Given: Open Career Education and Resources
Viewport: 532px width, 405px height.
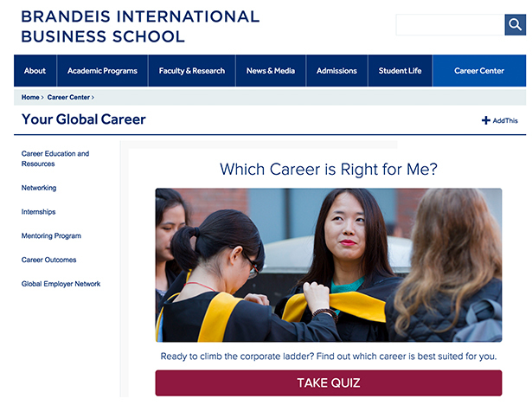Looking at the screenshot, I should pyautogui.click(x=55, y=158).
